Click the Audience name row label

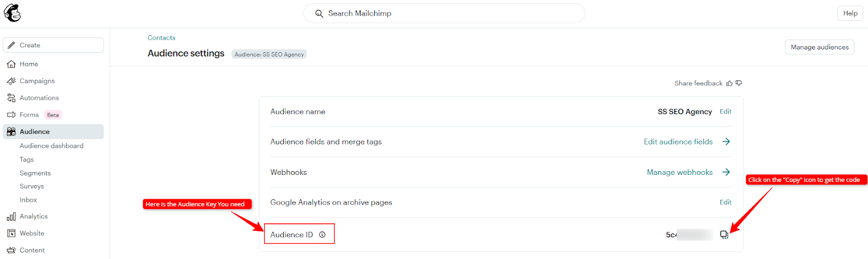coord(298,111)
